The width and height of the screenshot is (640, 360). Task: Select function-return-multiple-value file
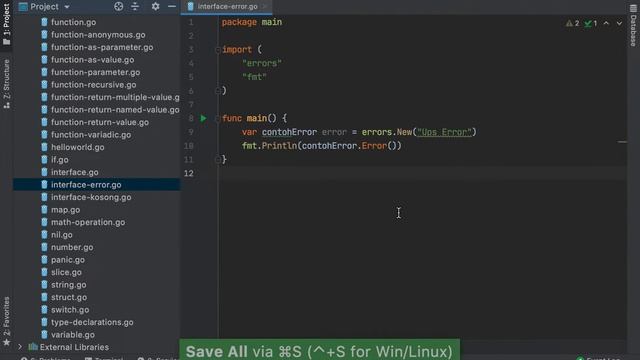(x=115, y=97)
